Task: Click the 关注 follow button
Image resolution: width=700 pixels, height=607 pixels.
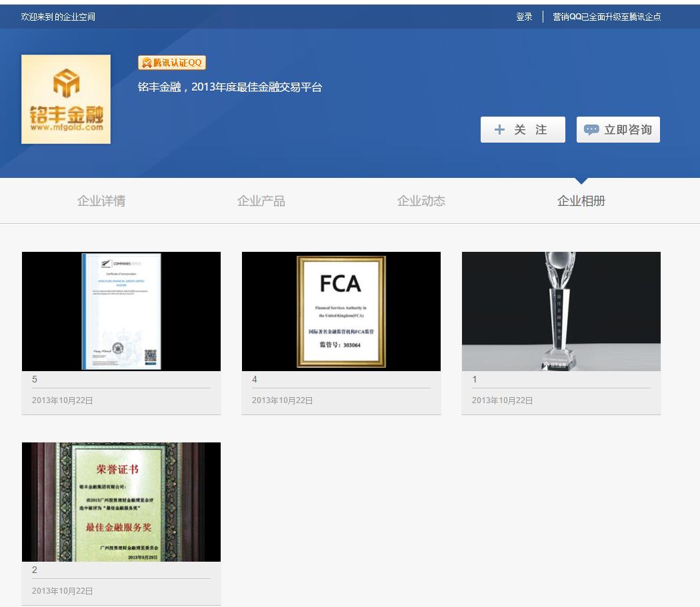Action: tap(523, 129)
